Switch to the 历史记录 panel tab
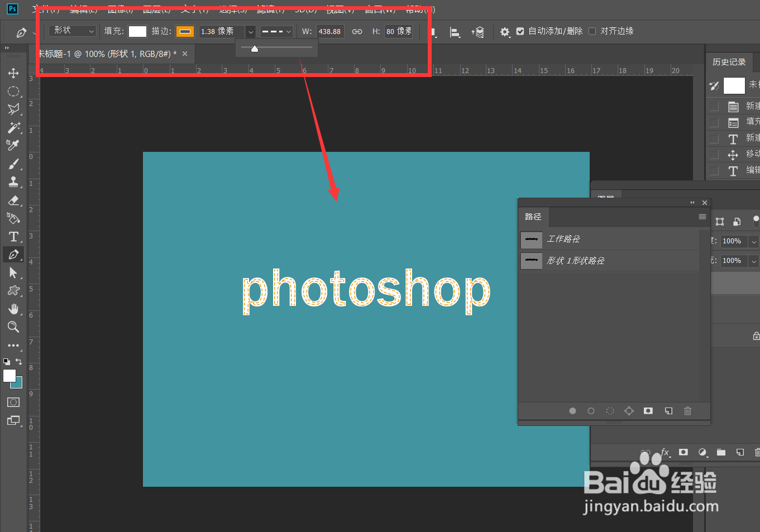 point(729,62)
